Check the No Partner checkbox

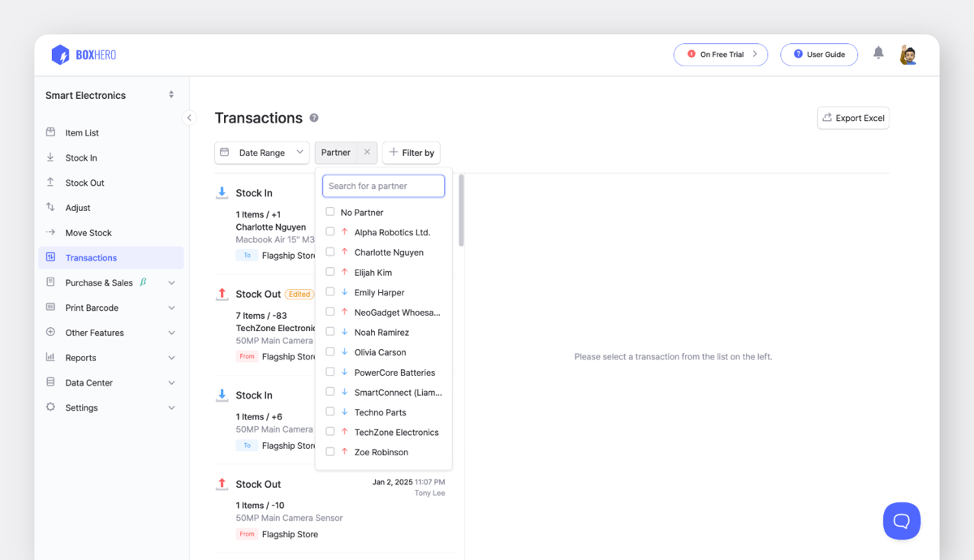[x=330, y=212]
